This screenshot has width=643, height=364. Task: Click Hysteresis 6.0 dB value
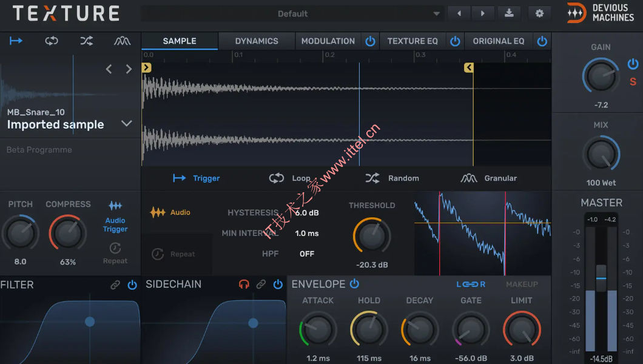[x=307, y=213]
